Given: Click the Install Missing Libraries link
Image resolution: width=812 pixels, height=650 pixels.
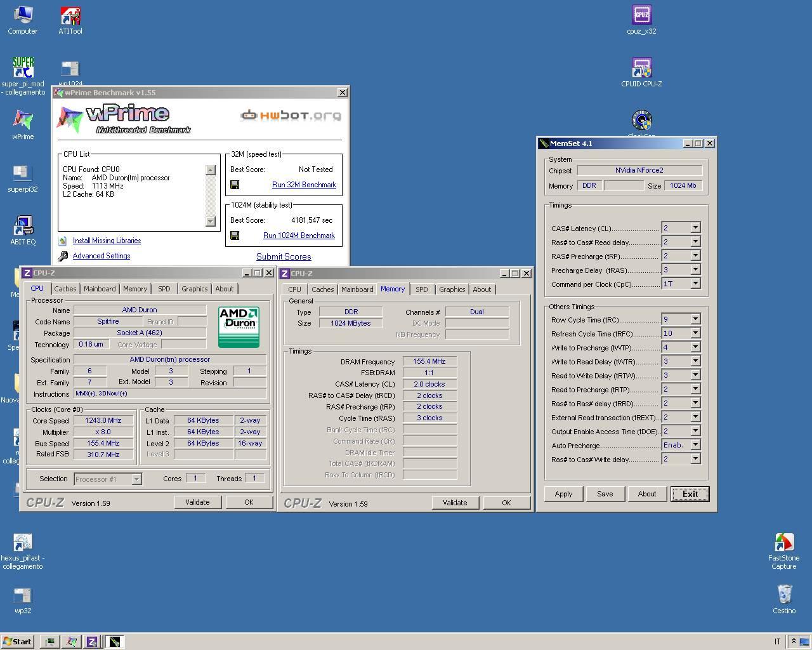Looking at the screenshot, I should click(107, 241).
